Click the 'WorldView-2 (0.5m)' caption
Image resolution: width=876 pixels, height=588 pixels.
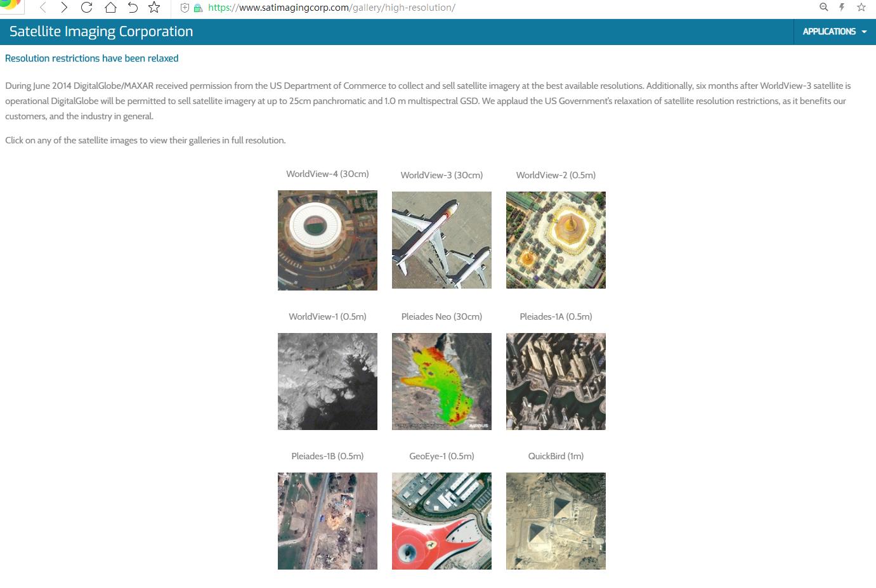point(556,175)
